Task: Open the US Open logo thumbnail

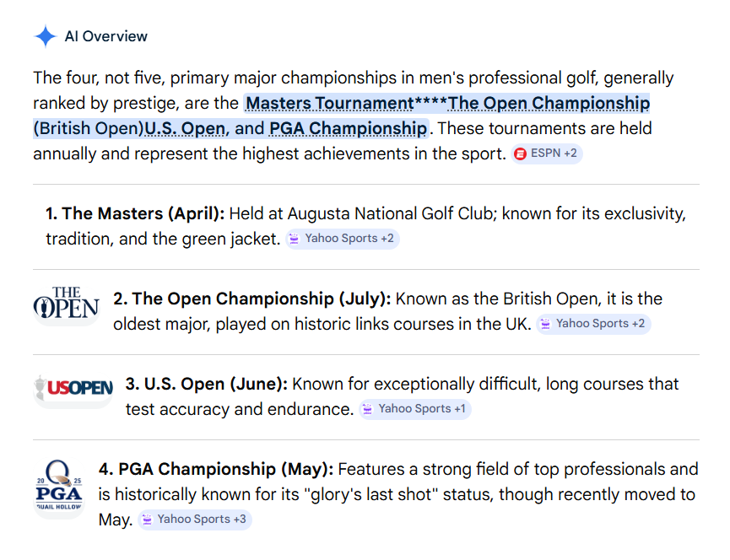Action: pos(73,387)
